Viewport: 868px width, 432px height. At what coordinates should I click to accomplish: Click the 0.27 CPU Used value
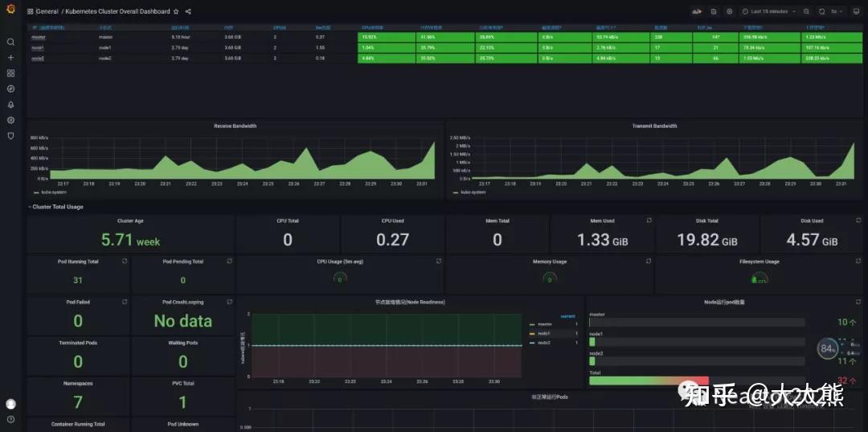pyautogui.click(x=392, y=241)
